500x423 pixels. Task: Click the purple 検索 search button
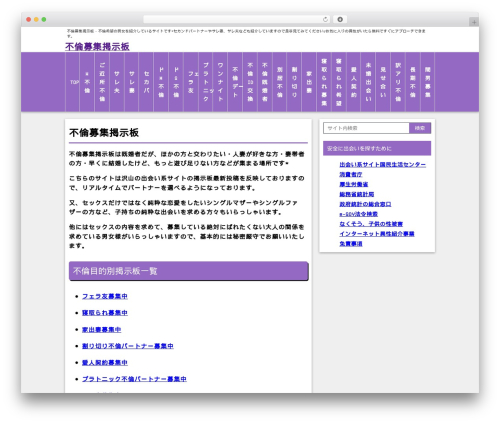click(420, 128)
